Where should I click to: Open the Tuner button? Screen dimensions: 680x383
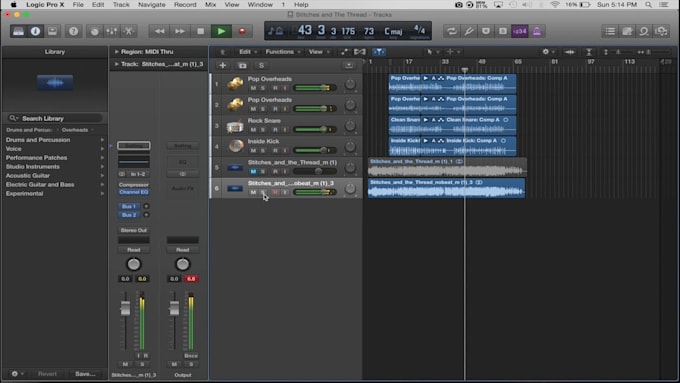point(469,31)
